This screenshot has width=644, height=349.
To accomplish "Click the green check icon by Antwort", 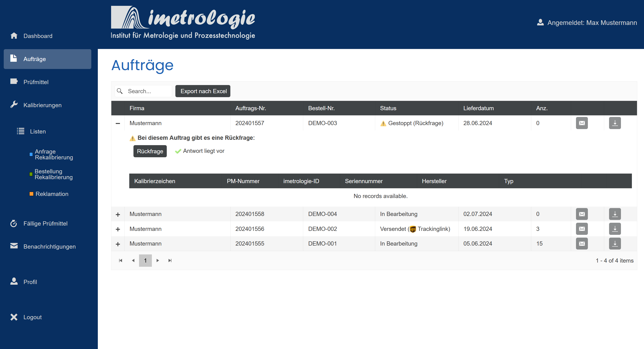I will point(178,151).
